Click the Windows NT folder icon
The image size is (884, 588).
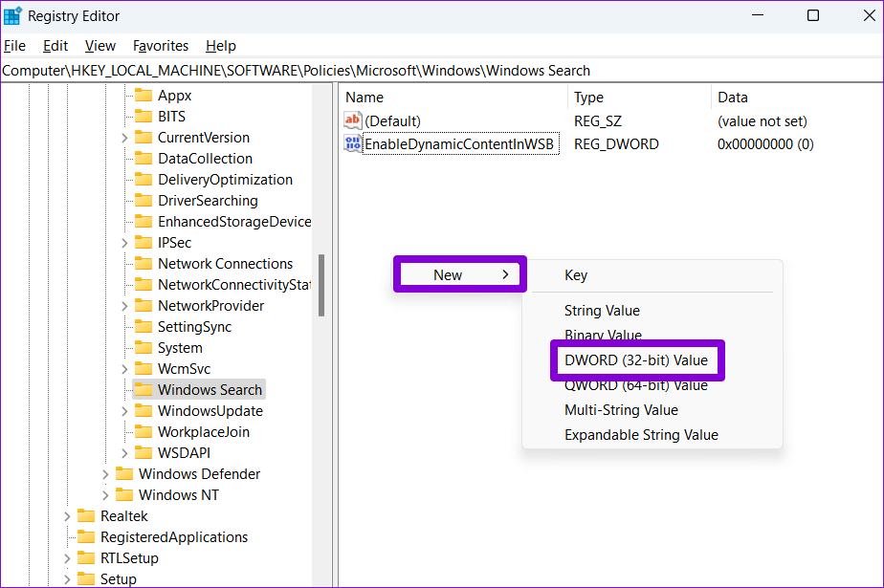124,494
